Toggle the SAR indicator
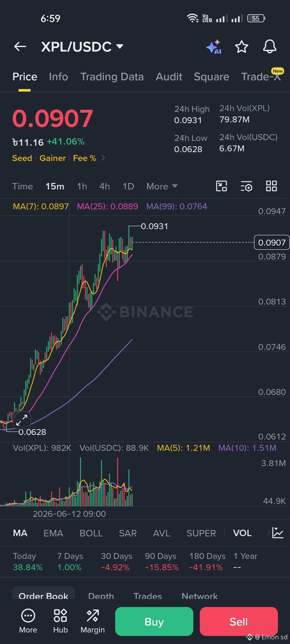 [128, 533]
